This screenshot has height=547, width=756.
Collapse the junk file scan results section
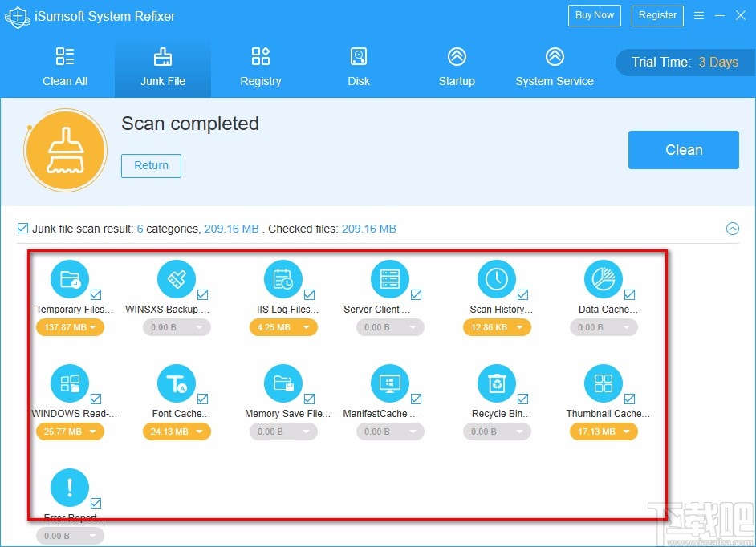(733, 229)
